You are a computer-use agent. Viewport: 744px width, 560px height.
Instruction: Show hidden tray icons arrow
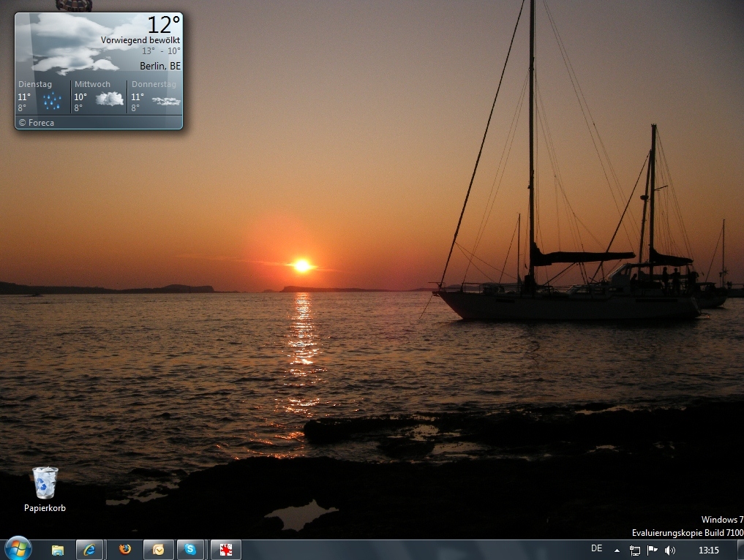tap(617, 550)
